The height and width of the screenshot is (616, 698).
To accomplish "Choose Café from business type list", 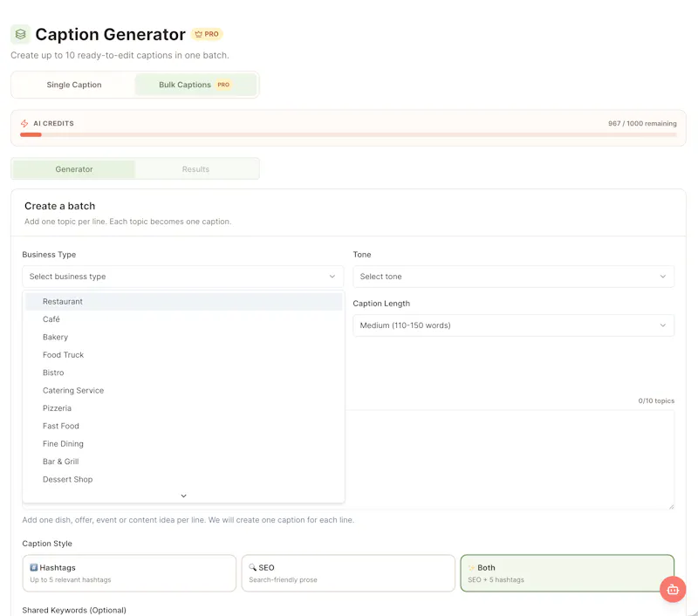I will pyautogui.click(x=183, y=319).
